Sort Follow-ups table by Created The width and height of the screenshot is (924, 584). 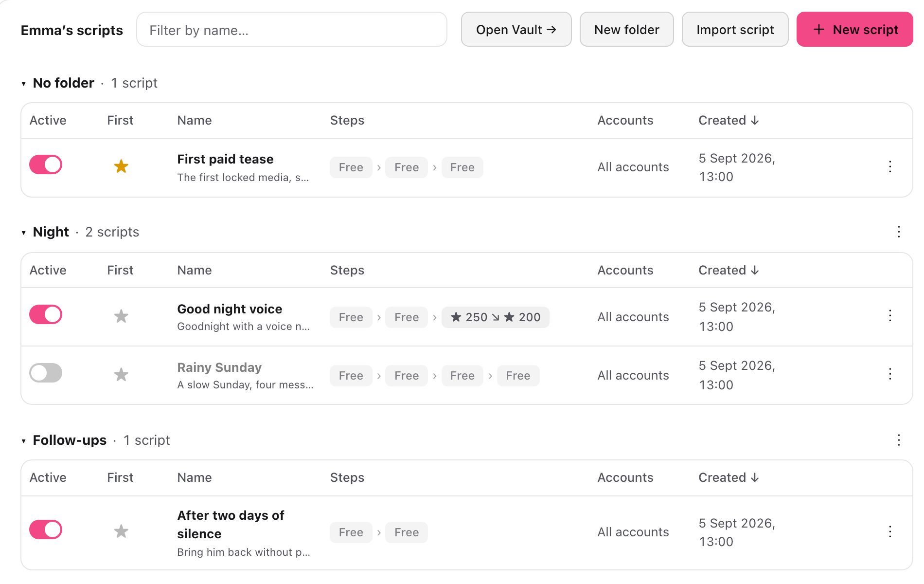[x=729, y=477]
